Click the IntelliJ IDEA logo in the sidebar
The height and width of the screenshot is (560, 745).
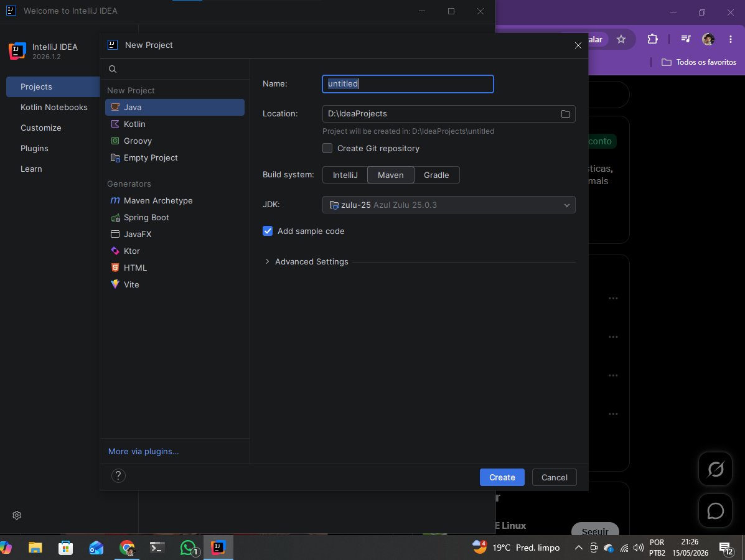pos(17,51)
